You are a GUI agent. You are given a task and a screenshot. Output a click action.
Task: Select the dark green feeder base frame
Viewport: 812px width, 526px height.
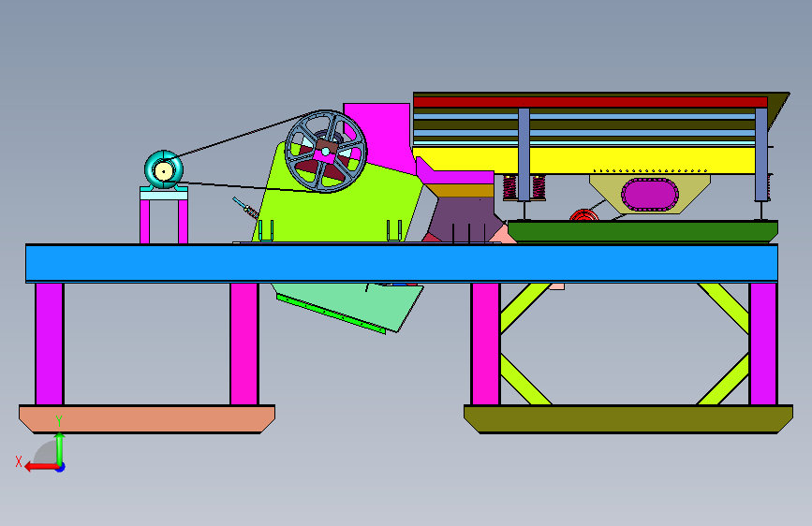[x=642, y=231]
